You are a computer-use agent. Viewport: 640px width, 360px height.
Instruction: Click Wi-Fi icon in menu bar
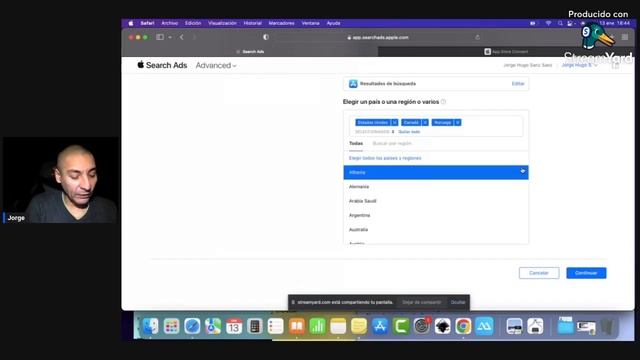pos(549,23)
